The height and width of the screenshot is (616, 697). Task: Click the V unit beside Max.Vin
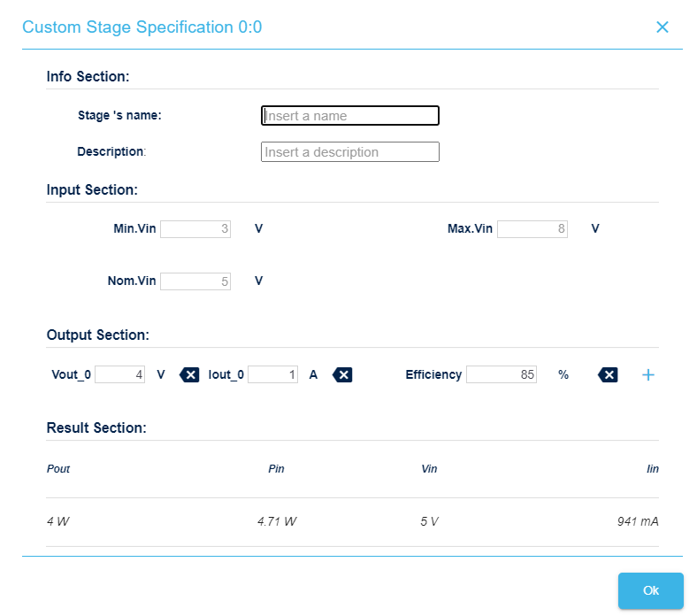595,228
